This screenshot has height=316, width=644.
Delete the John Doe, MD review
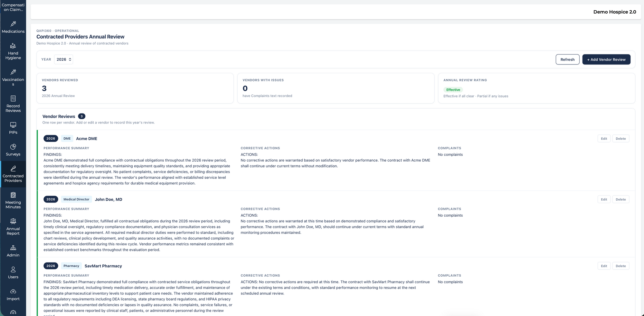coord(621,200)
